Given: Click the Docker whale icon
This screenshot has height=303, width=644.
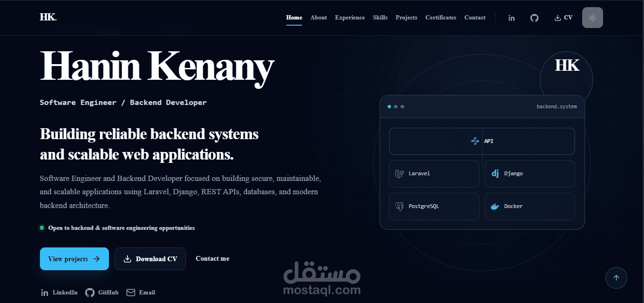Looking at the screenshot, I should (495, 207).
